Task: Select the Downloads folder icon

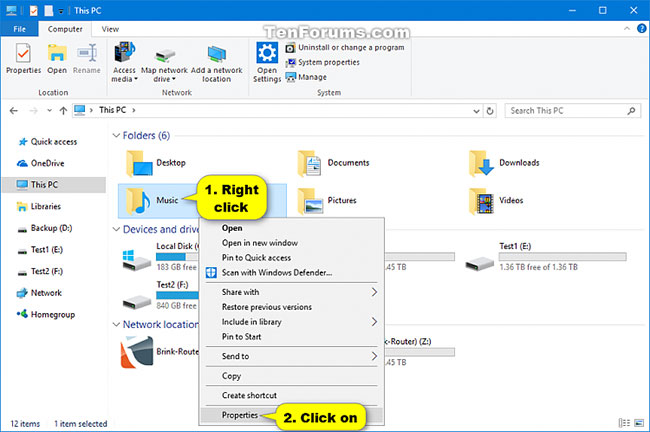Action: 481,164
